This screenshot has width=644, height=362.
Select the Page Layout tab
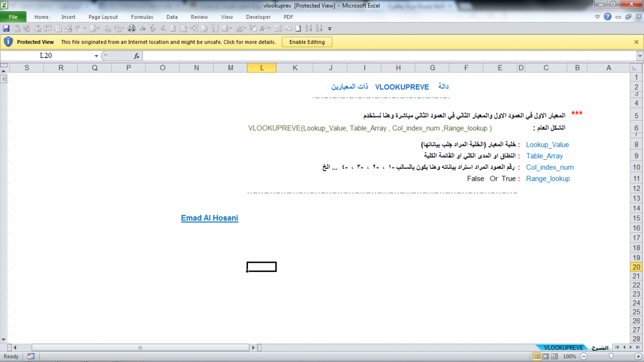click(103, 17)
